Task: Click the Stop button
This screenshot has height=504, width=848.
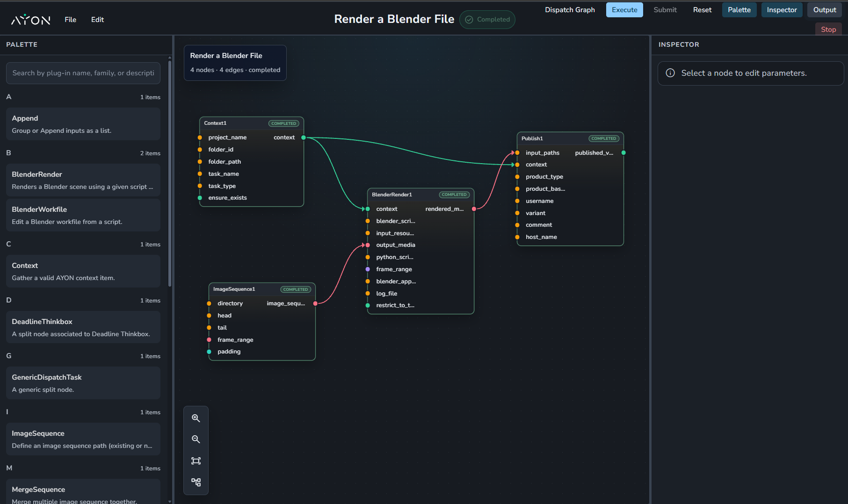Action: pos(828,29)
